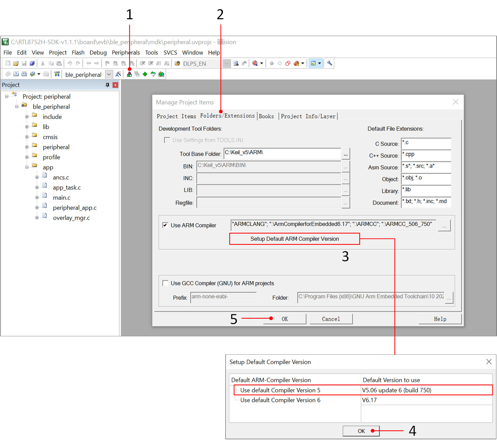Toggle the Use ARM Compiler checkbox

click(165, 225)
